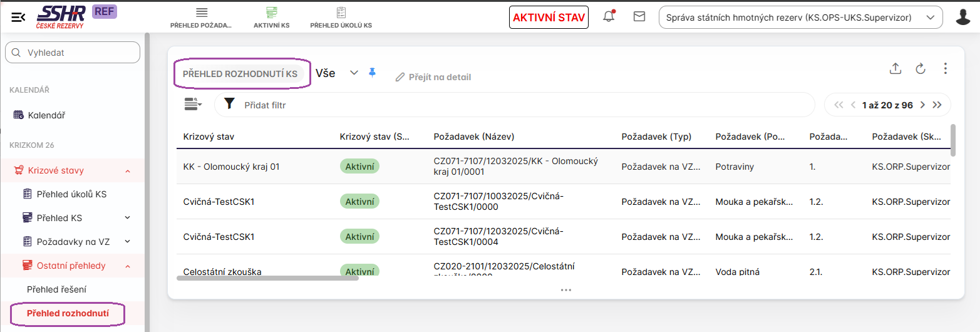This screenshot has height=332, width=980.
Task: Refresh the list with reload icon
Action: point(921,69)
